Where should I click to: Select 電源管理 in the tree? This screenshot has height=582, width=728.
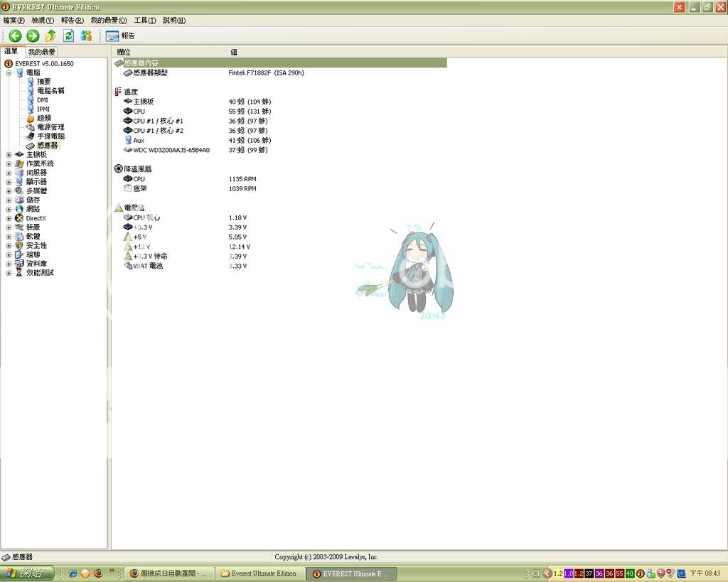50,127
